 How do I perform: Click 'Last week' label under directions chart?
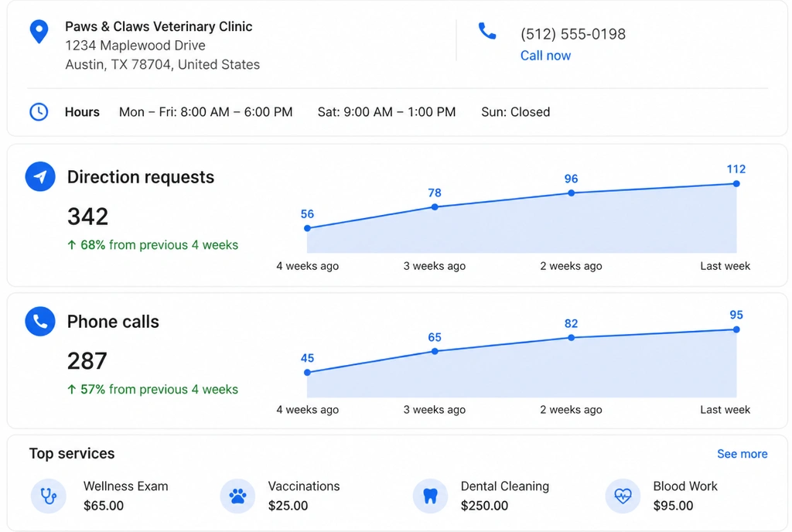[x=725, y=266]
